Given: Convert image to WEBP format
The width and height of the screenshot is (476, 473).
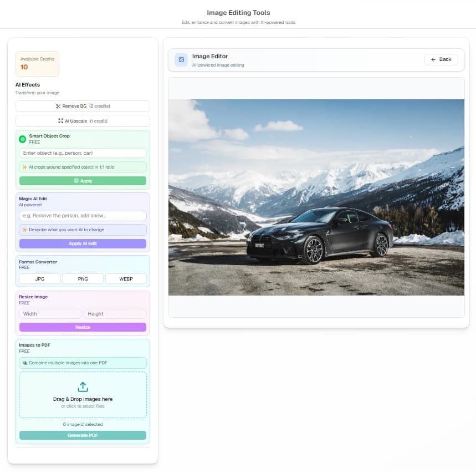Looking at the screenshot, I should pyautogui.click(x=126, y=279).
